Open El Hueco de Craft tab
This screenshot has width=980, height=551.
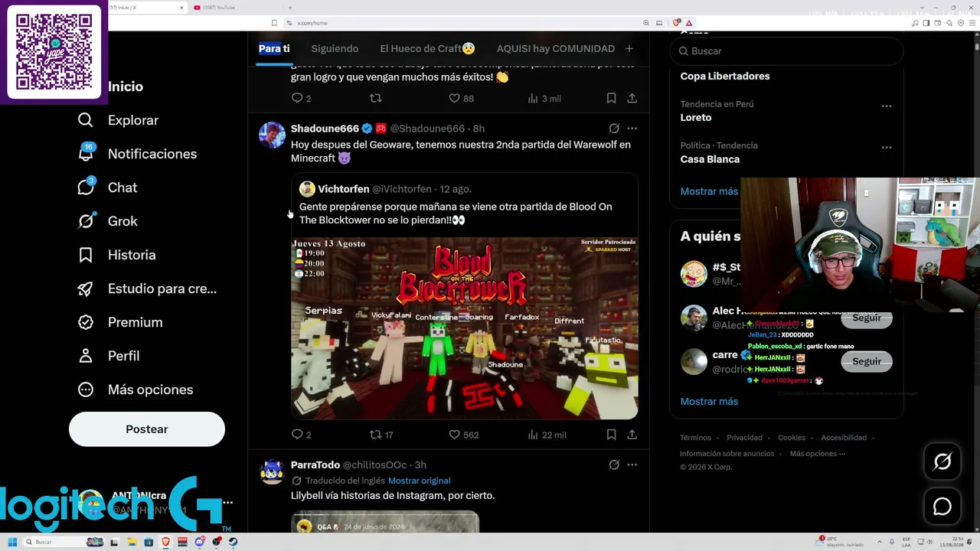pyautogui.click(x=427, y=48)
